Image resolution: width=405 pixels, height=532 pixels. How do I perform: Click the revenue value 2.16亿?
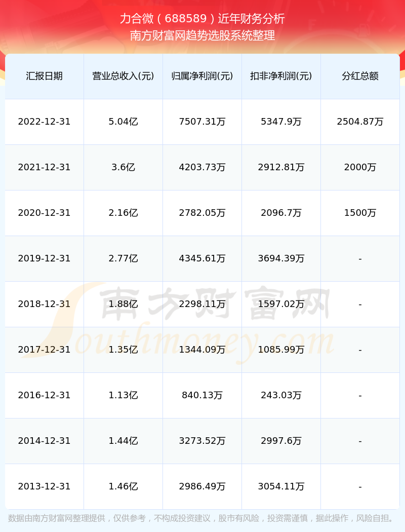click(124, 213)
